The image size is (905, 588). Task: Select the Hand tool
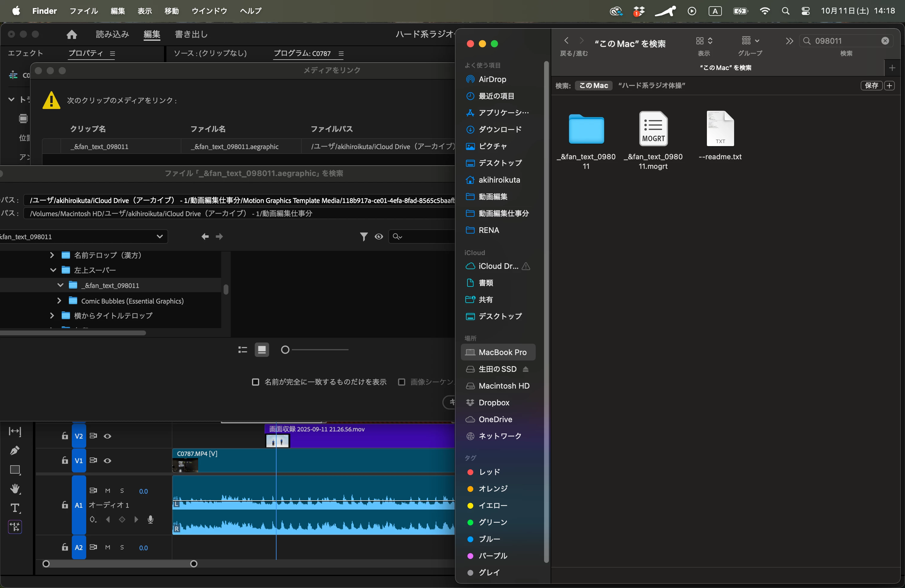(15, 489)
